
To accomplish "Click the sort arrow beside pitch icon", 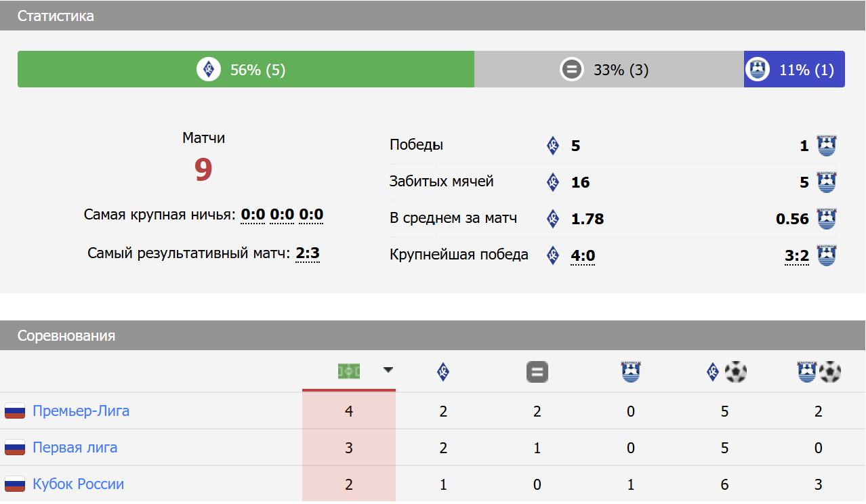I will click(388, 370).
